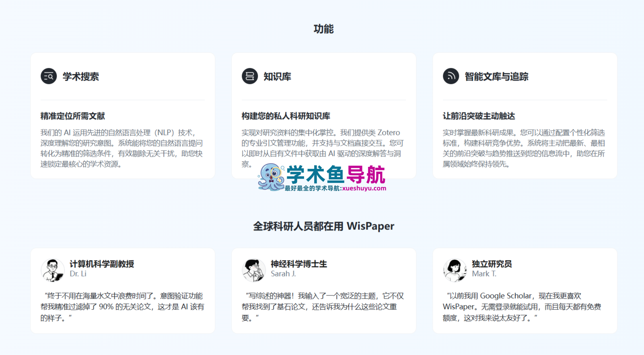Click Sarah J.'s quote about 写综述的神器

(x=323, y=307)
